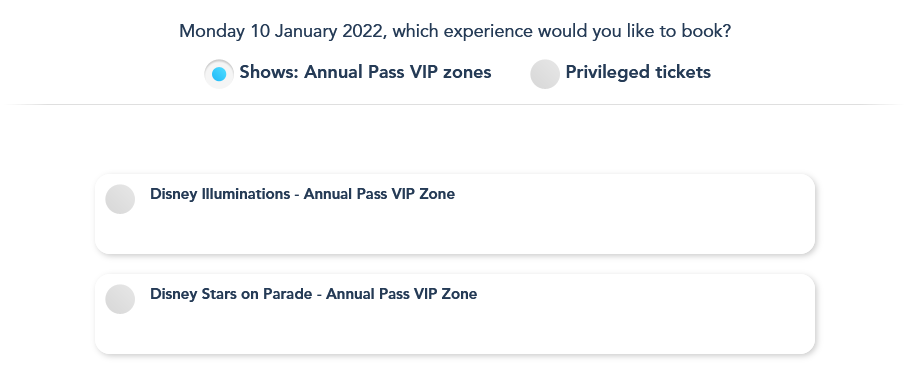Image resolution: width=920 pixels, height=368 pixels.
Task: Click the grey circle icon in Illuminations card
Action: [x=120, y=199]
